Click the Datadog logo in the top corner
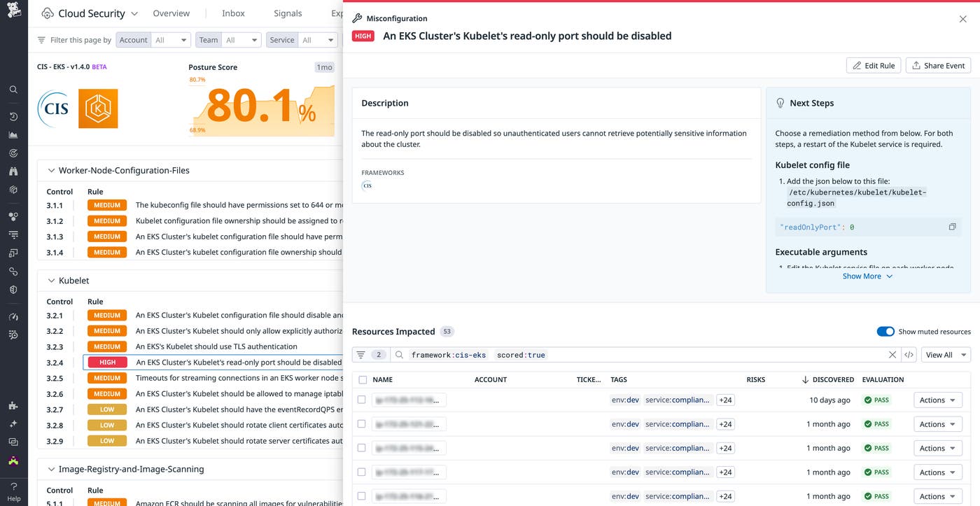 pos(13,11)
